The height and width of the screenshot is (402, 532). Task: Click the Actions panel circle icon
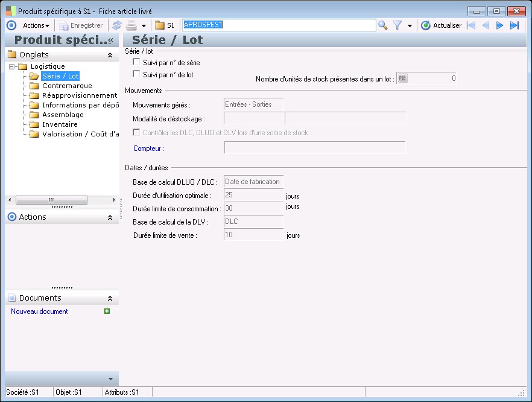12,217
